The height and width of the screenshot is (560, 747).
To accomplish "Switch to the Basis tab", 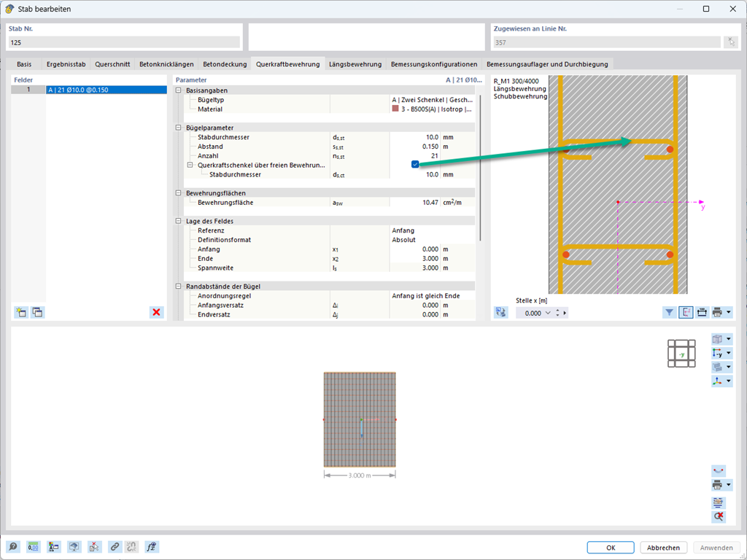I will pos(24,64).
